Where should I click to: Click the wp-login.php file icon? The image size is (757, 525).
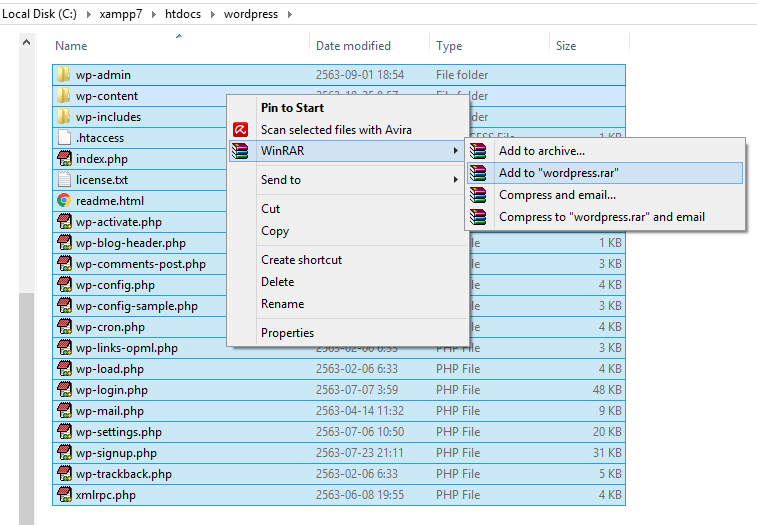(64, 390)
